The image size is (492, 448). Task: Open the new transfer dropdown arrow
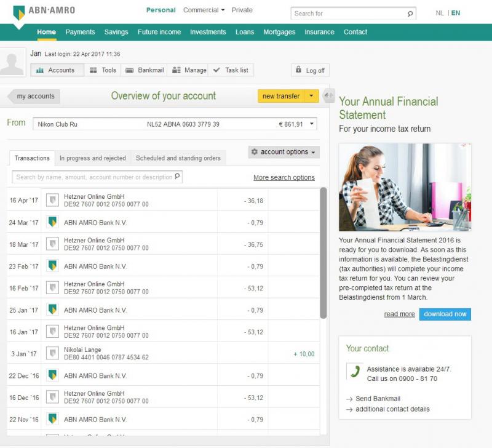311,96
